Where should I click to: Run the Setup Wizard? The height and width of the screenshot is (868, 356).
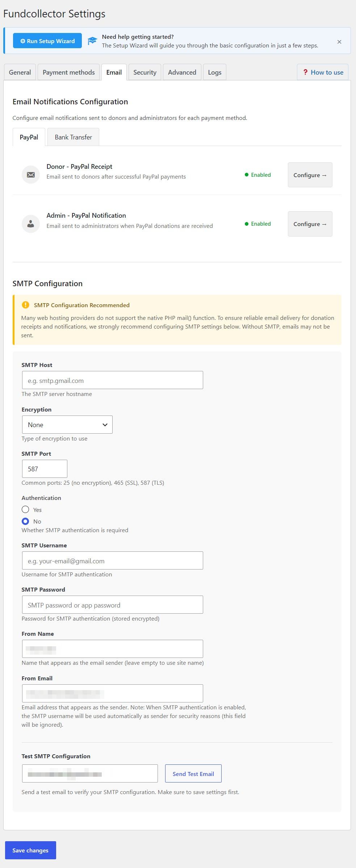tap(47, 41)
